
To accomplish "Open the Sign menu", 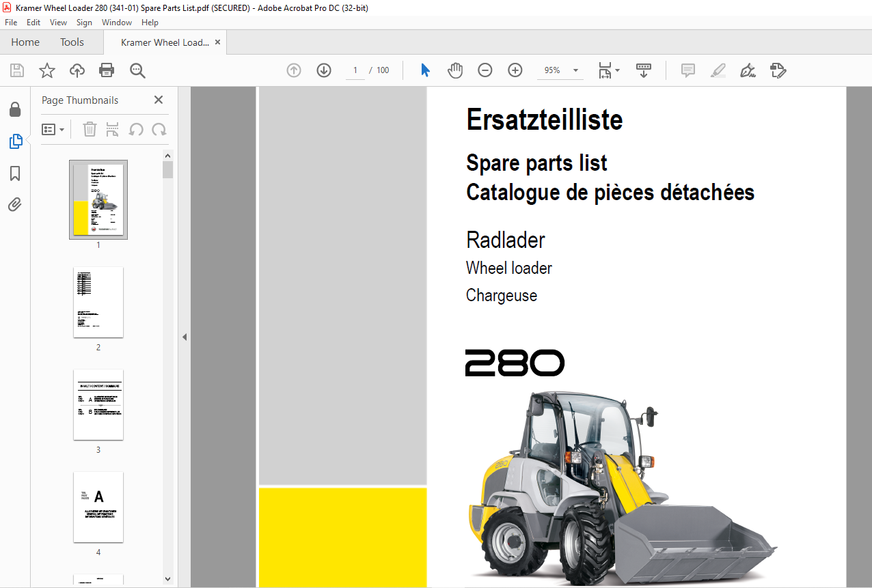I will [84, 23].
